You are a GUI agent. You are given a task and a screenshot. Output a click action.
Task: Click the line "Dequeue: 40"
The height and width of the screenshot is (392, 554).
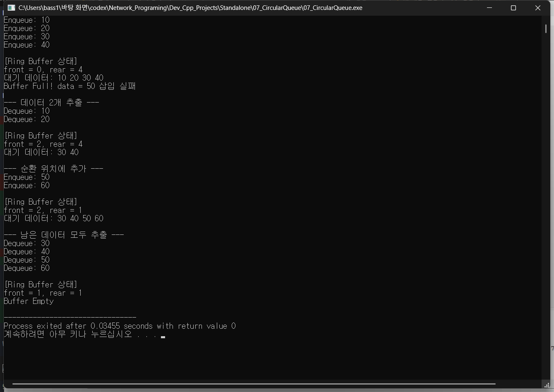(26, 252)
